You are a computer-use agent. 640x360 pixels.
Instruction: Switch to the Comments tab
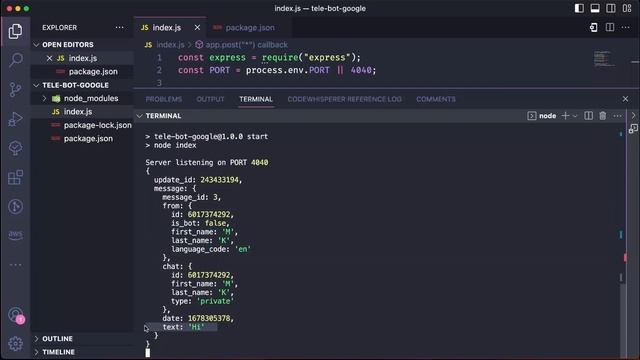click(x=436, y=99)
